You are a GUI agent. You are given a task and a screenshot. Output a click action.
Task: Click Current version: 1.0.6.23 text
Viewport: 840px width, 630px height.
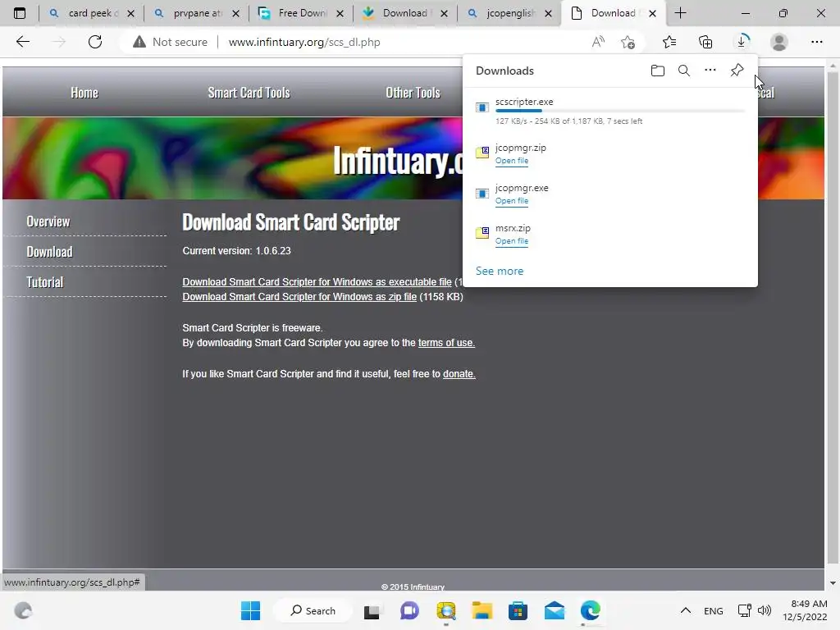click(x=236, y=251)
